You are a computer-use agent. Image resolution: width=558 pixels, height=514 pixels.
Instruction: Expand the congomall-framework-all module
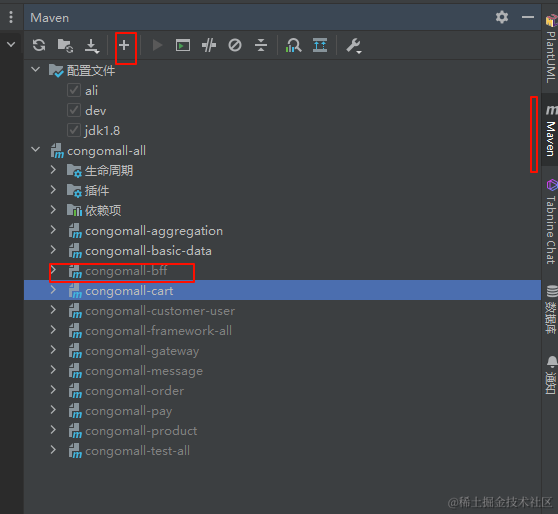coord(53,330)
